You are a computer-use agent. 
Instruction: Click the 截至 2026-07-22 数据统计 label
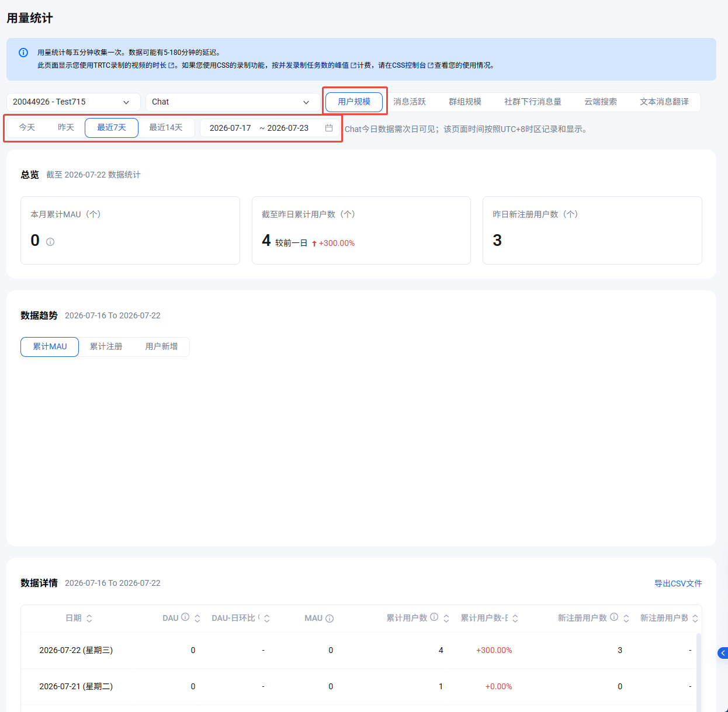click(x=93, y=175)
